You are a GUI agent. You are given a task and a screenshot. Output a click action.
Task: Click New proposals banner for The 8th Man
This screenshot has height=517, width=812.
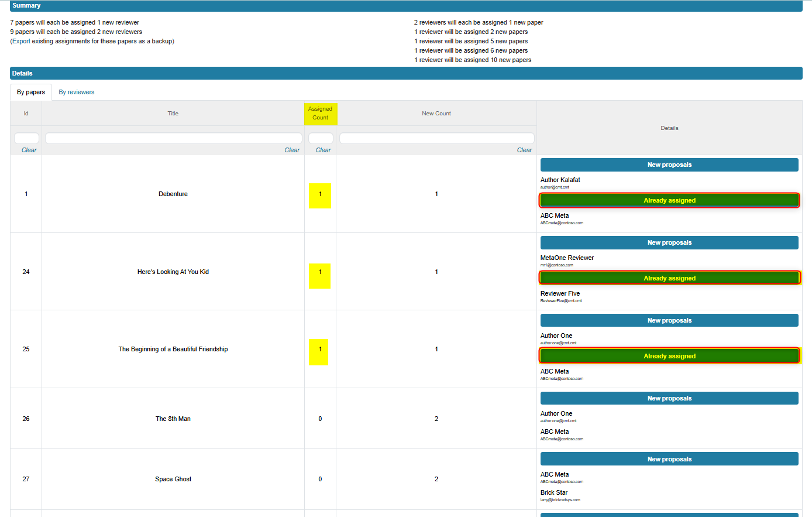tap(669, 398)
